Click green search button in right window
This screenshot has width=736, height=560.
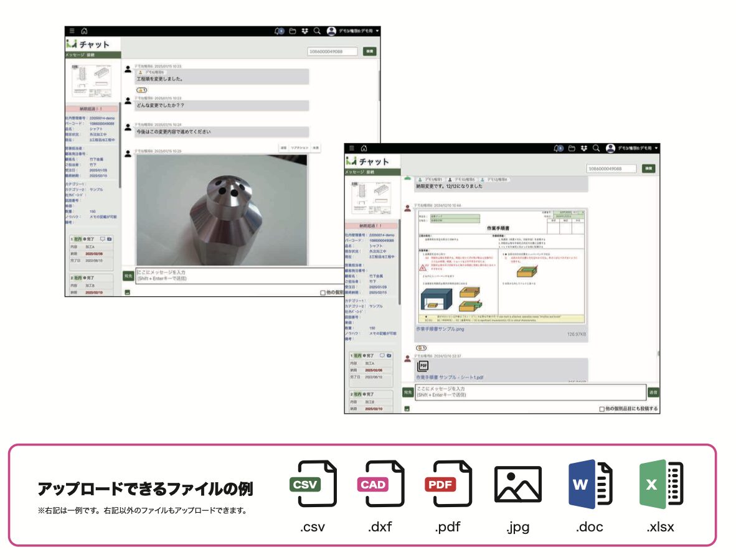click(x=649, y=169)
